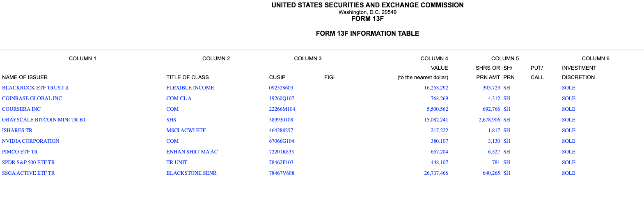Click the BLACKROCK ETF TRUST II issuer link
Viewport: 644px width, 215px height.
pos(35,88)
